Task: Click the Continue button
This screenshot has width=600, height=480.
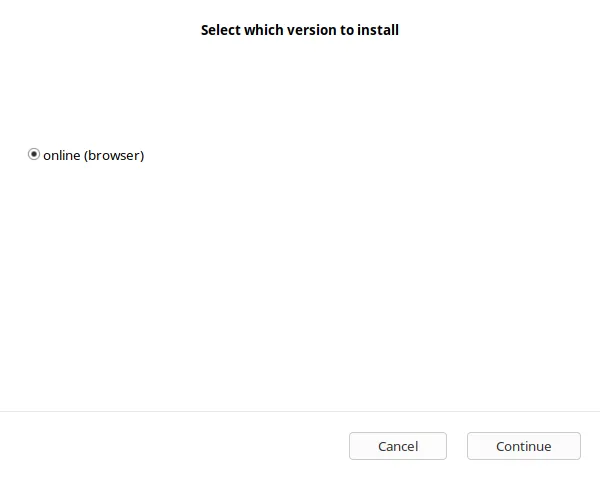Action: tap(523, 446)
